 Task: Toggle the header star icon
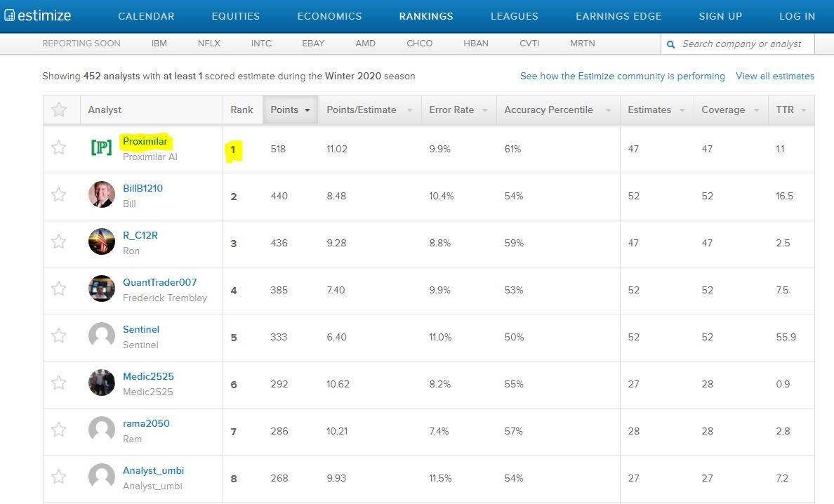pyautogui.click(x=59, y=110)
